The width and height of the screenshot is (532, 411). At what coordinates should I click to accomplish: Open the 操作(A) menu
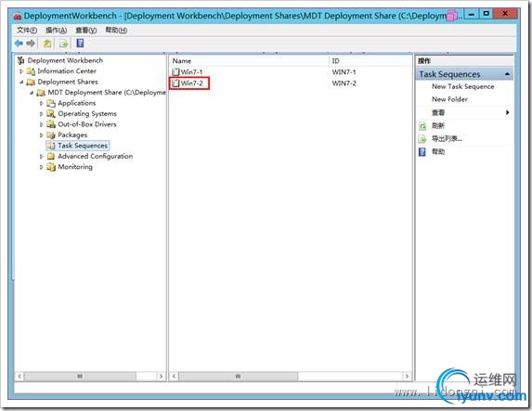[x=56, y=31]
